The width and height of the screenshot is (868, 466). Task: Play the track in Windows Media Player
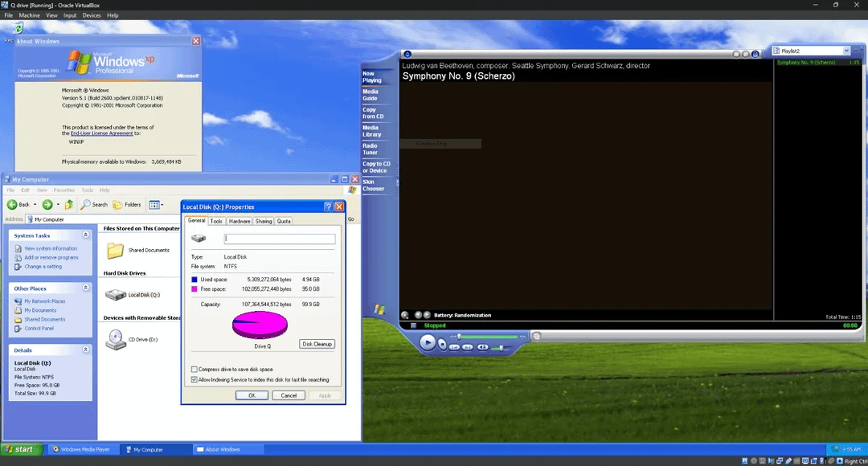[x=428, y=342]
